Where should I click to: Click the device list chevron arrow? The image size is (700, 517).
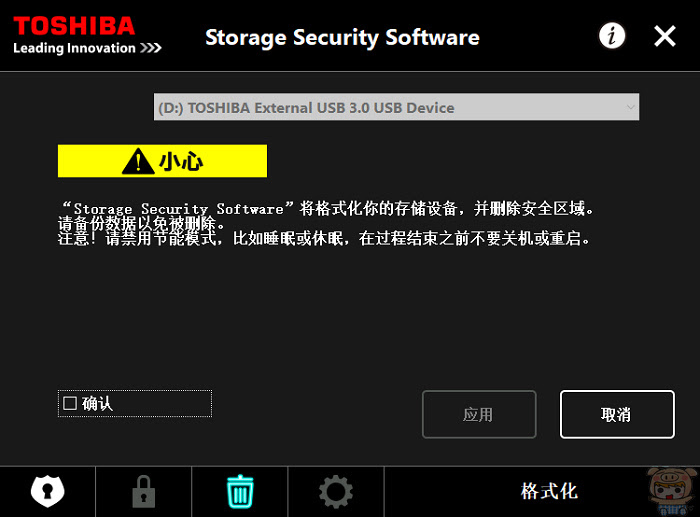click(x=630, y=107)
